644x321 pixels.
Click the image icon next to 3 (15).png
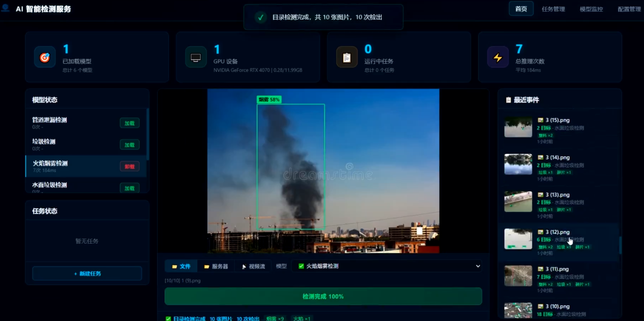click(540, 120)
